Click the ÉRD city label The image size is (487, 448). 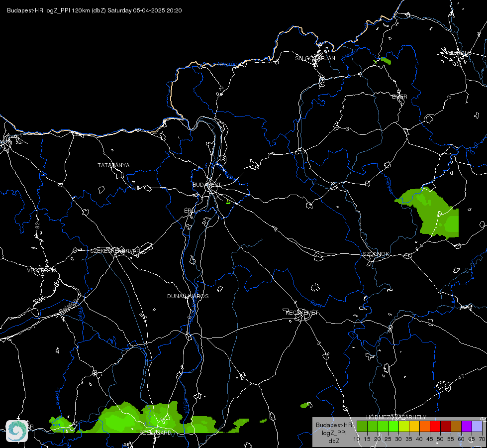[190, 211]
